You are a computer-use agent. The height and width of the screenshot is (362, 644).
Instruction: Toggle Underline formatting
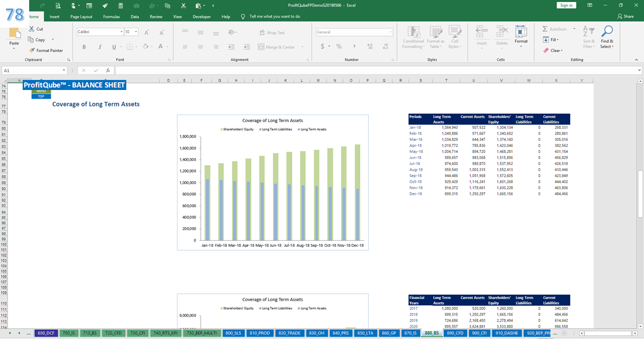coord(114,47)
